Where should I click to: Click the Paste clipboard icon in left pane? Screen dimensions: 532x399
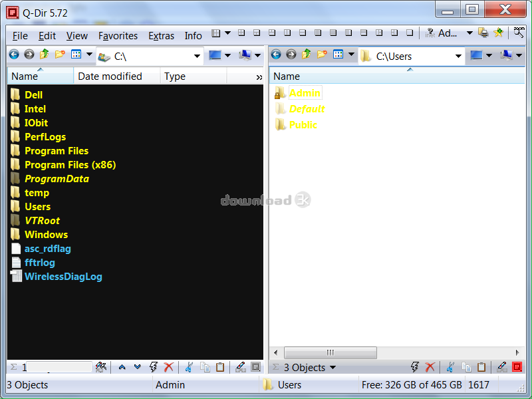pos(220,367)
